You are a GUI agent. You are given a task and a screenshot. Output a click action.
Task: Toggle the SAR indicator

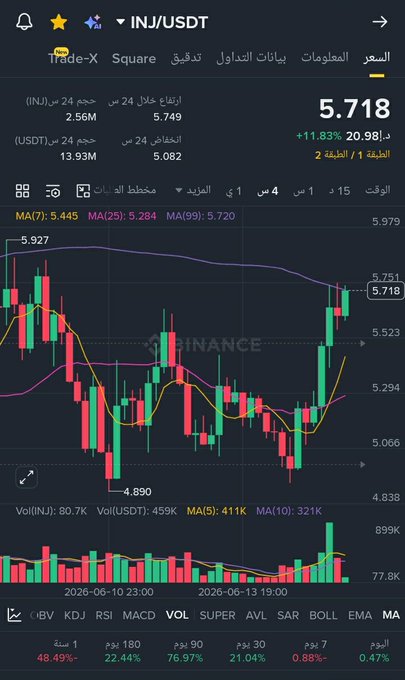[x=288, y=615]
